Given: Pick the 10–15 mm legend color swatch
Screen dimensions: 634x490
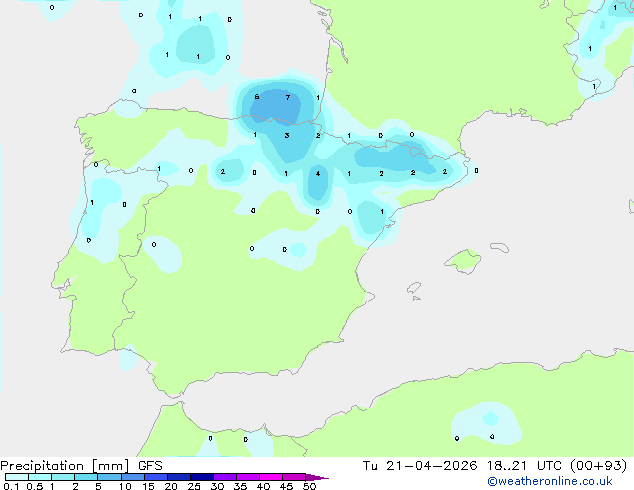Looking at the screenshot, I should tap(132, 477).
